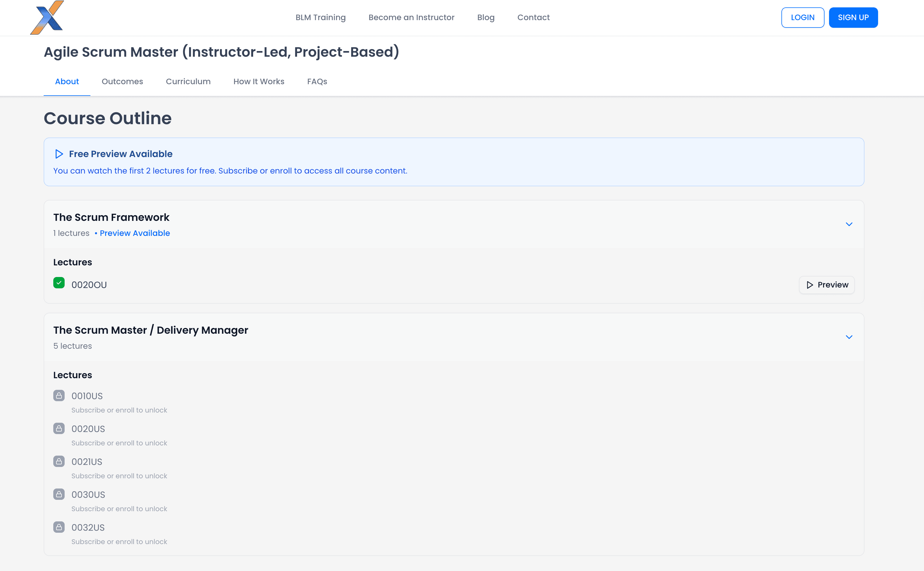Toggle green checkbox for lecture 0020OU
Viewport: 924px width, 571px height.
click(59, 283)
